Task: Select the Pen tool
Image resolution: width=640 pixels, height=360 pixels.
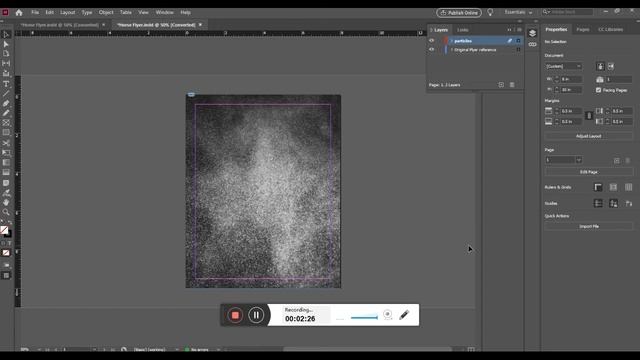Action: click(6, 103)
